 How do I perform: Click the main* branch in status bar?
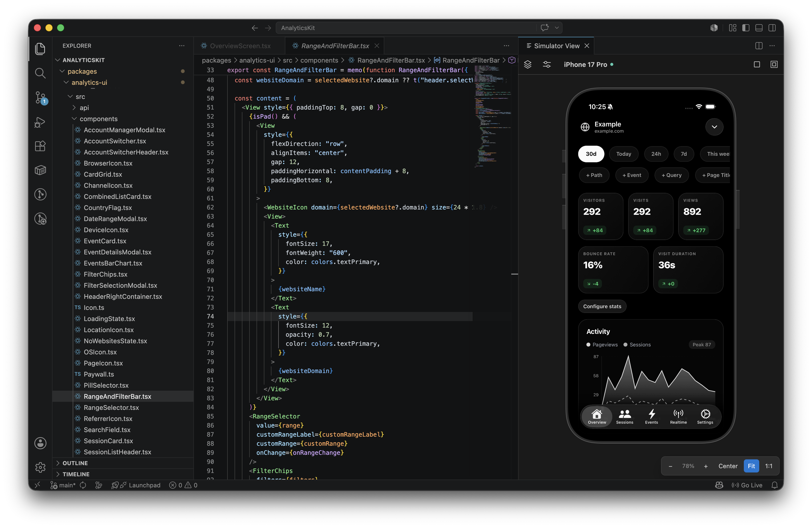(x=63, y=485)
